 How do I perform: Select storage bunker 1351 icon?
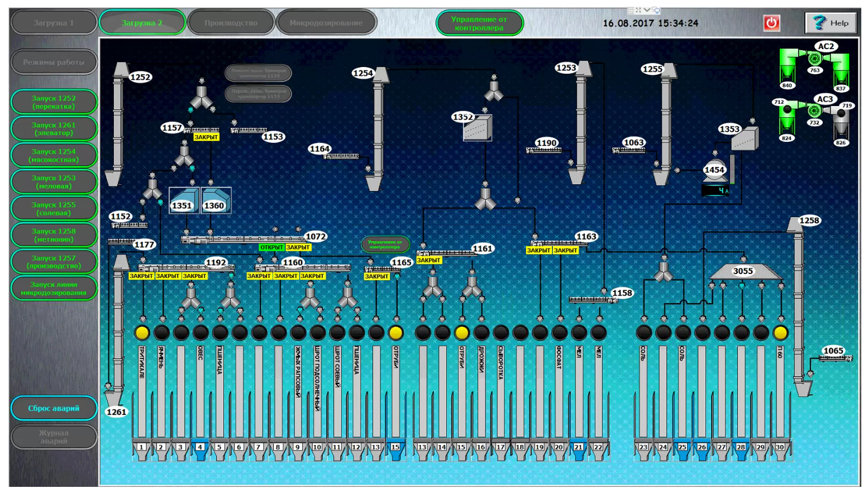click(184, 200)
